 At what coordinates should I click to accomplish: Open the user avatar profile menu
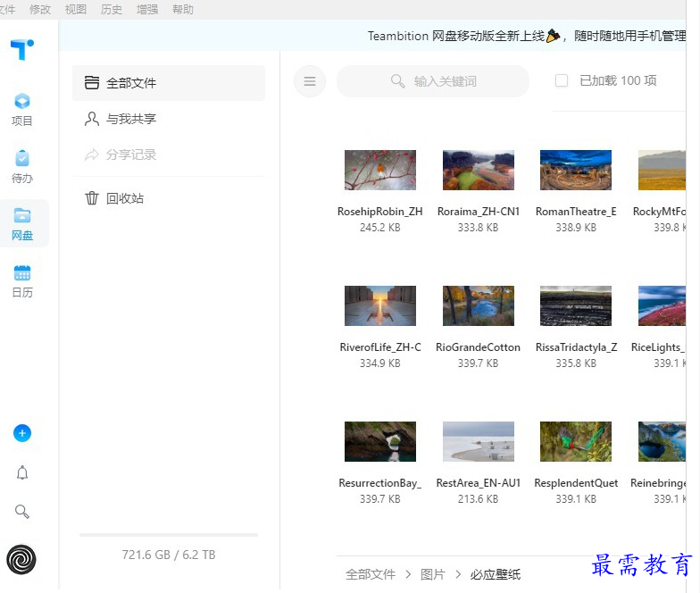point(22,560)
